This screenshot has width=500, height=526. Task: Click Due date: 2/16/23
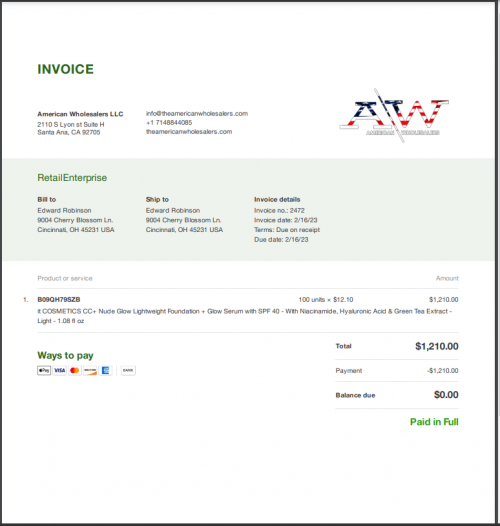coord(281,240)
